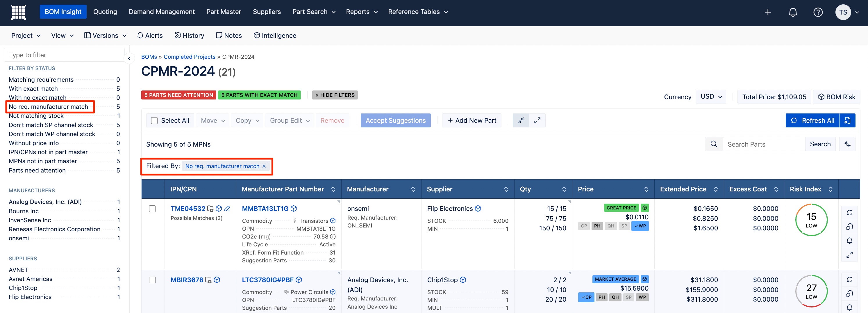
Task: Open the help question mark icon
Action: [818, 13]
